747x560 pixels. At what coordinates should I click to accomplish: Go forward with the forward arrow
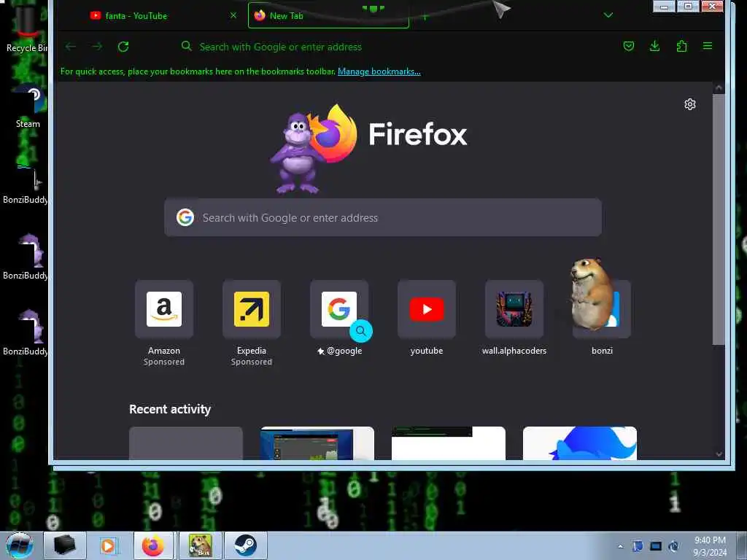pyautogui.click(x=97, y=47)
